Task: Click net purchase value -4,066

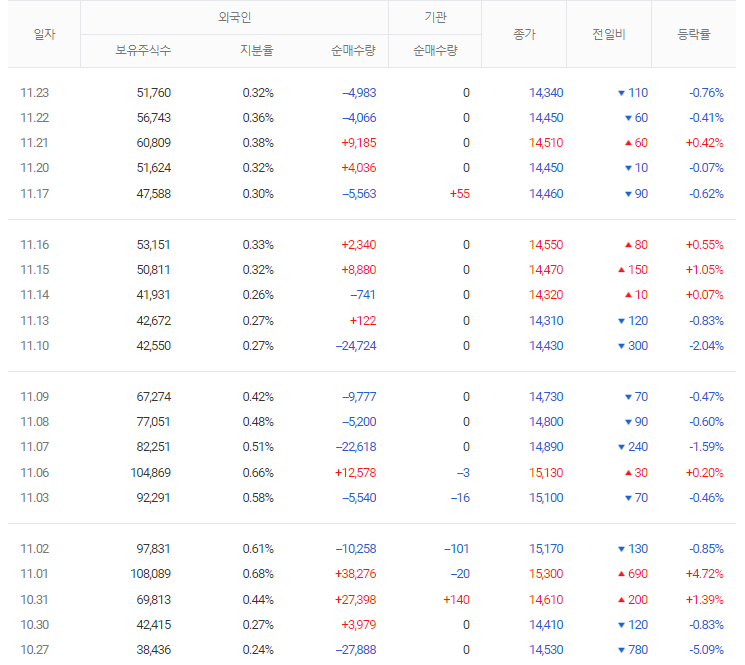Action: pos(359,118)
